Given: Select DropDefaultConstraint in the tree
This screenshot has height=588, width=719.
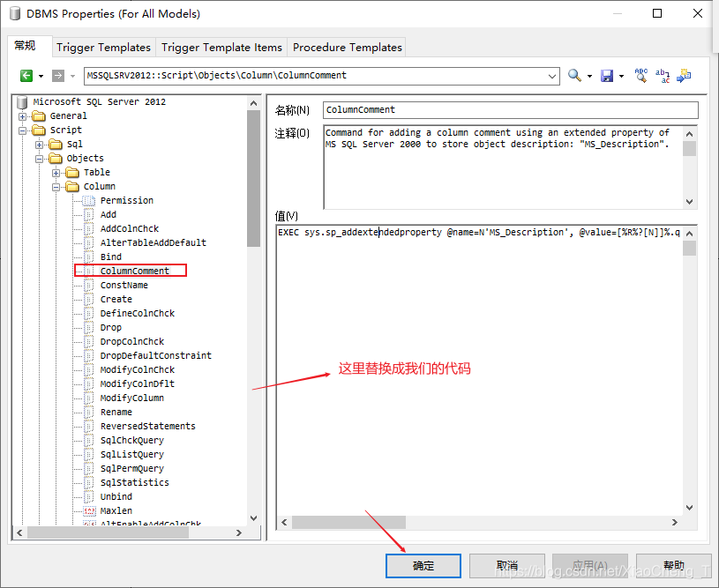Looking at the screenshot, I should tap(156, 355).
